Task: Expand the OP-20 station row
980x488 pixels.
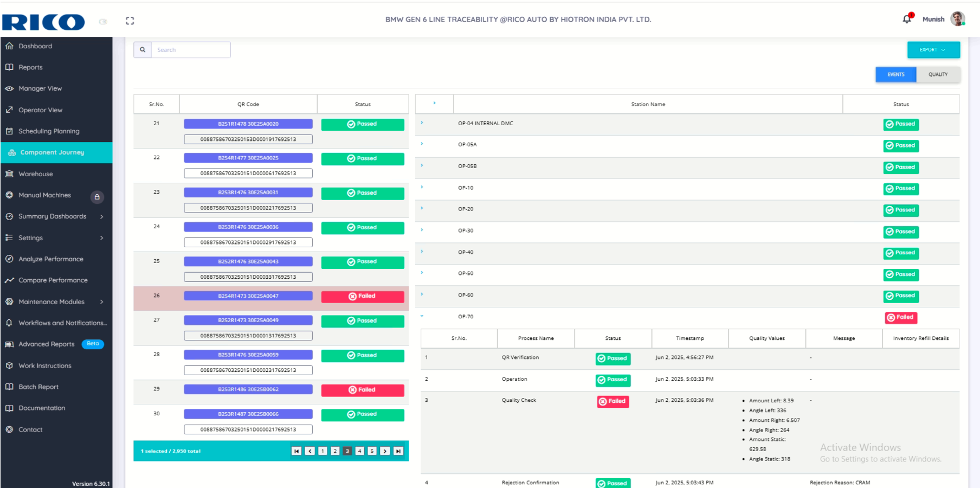Action: pyautogui.click(x=422, y=208)
